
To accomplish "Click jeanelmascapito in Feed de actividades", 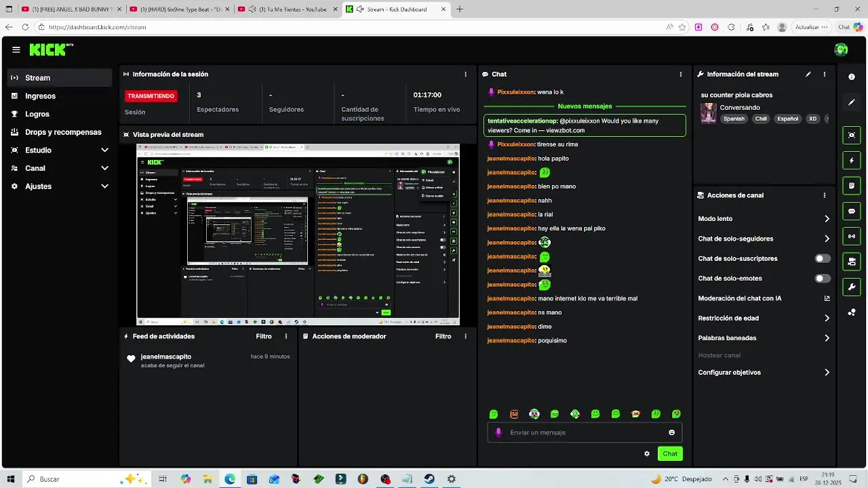I will click(166, 357).
